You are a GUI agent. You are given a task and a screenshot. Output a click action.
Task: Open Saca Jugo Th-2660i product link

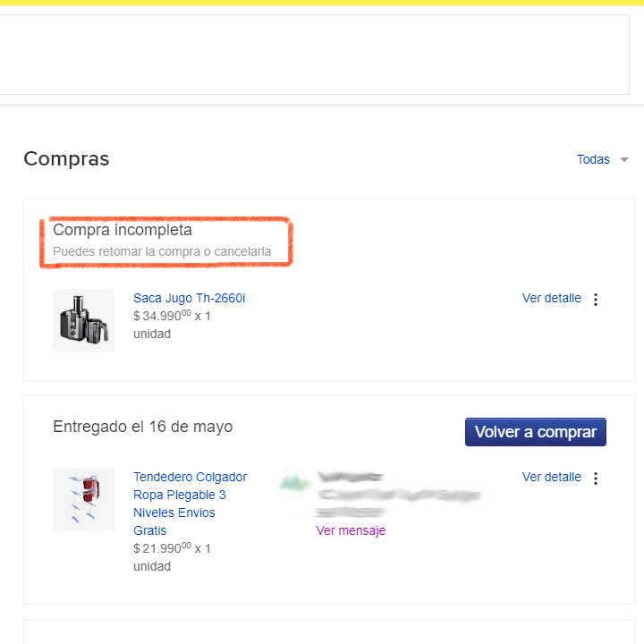click(x=189, y=298)
